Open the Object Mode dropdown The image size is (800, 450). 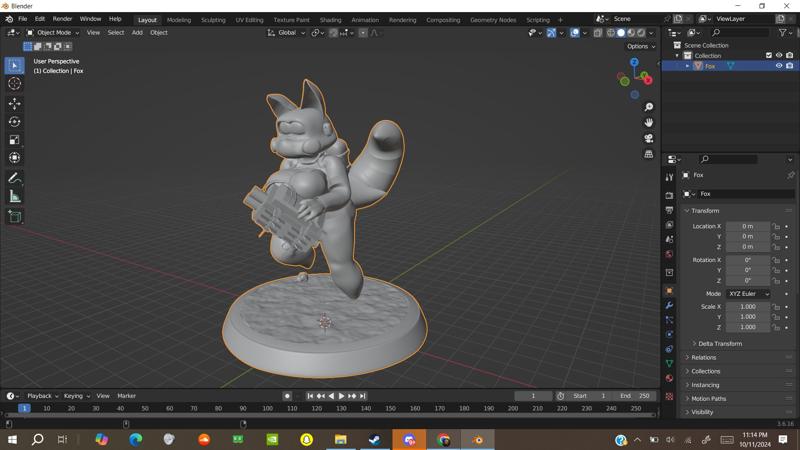[x=53, y=33]
